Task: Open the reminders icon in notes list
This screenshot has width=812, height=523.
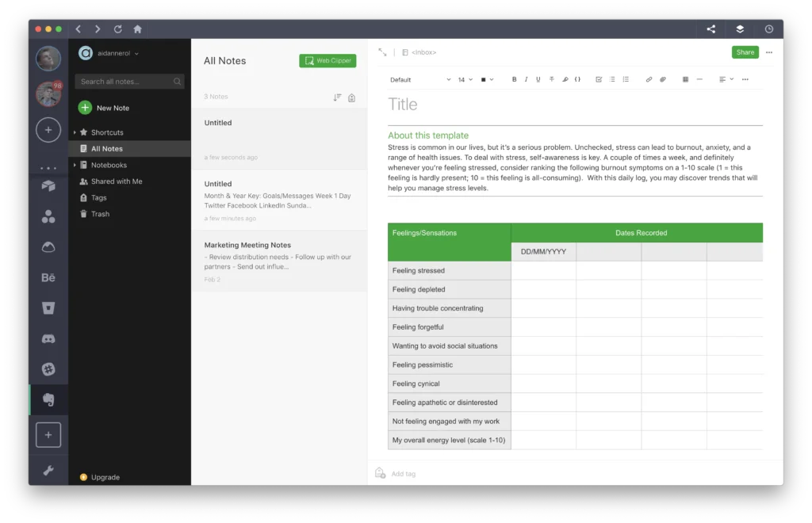Action: pyautogui.click(x=351, y=97)
